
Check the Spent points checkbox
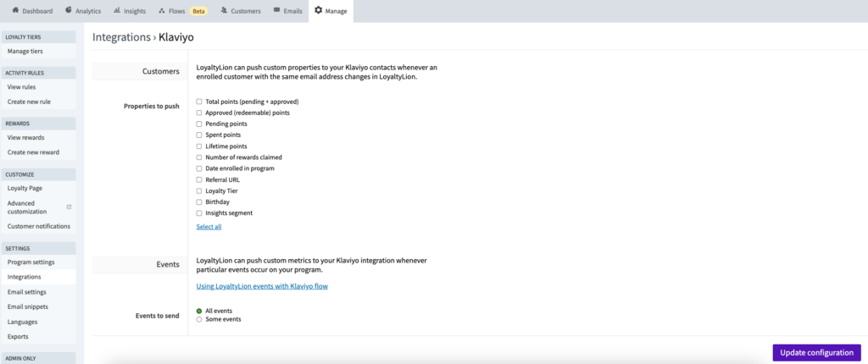[199, 135]
